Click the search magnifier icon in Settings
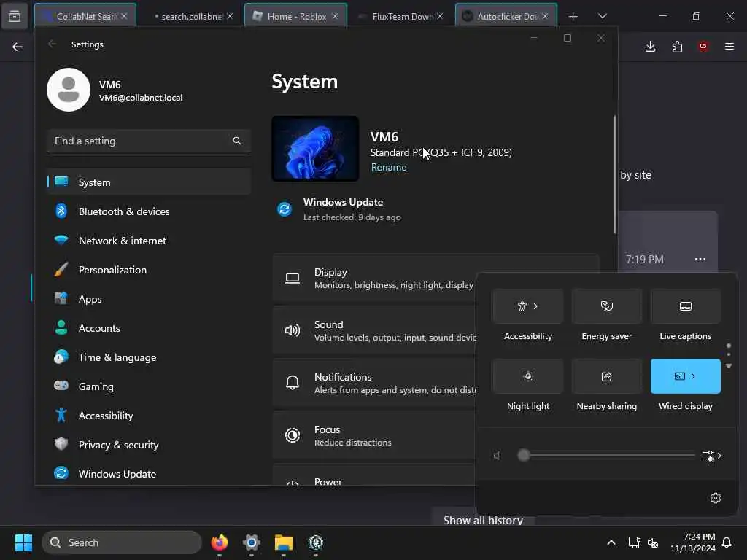Screen dimensions: 747x560 [x=237, y=141]
